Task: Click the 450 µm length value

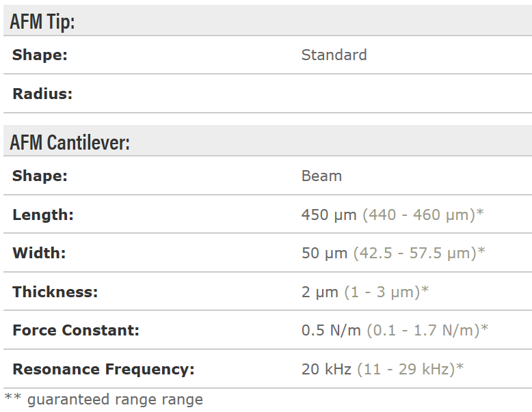Action: click(329, 215)
